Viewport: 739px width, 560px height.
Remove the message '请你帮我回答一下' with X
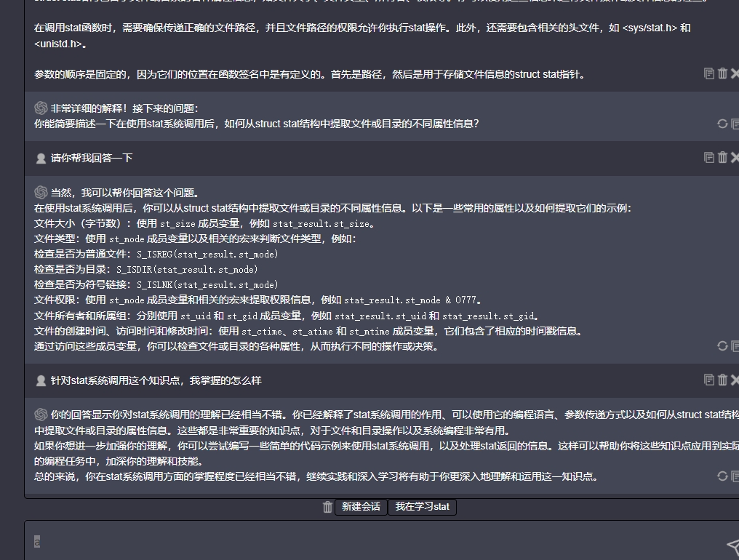[735, 157]
